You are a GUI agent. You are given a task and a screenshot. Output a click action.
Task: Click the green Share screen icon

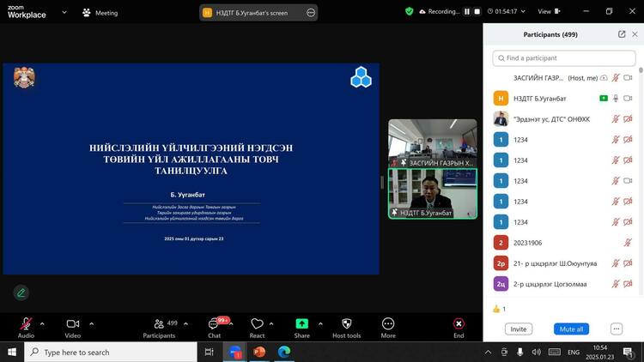(x=302, y=323)
